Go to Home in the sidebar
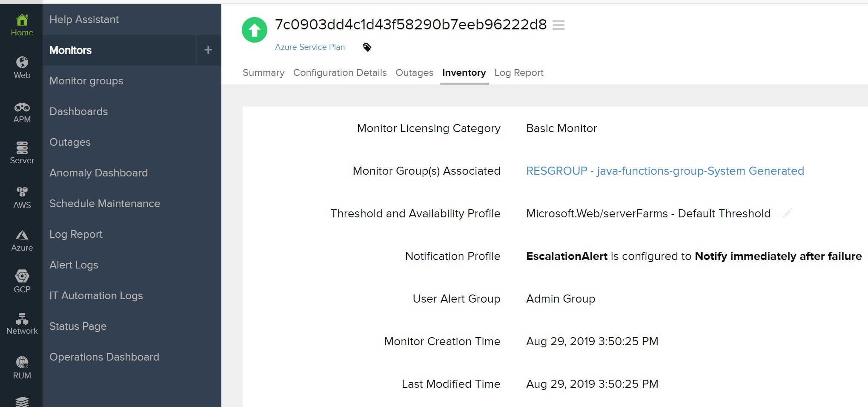This screenshot has width=868, height=407. tap(22, 26)
